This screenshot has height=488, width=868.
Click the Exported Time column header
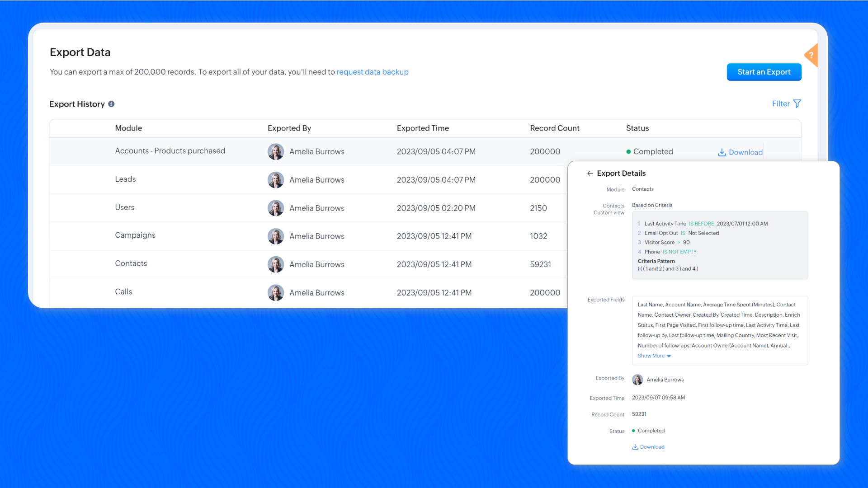pyautogui.click(x=423, y=128)
